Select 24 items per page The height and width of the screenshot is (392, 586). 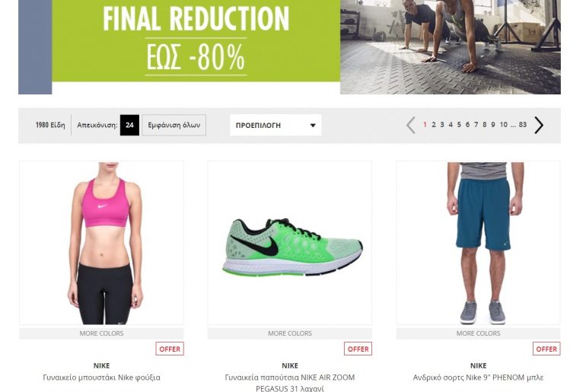[129, 125]
